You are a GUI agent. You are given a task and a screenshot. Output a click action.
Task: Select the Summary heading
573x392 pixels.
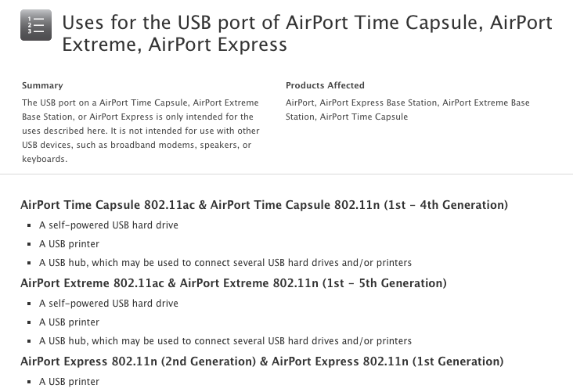[x=42, y=85]
